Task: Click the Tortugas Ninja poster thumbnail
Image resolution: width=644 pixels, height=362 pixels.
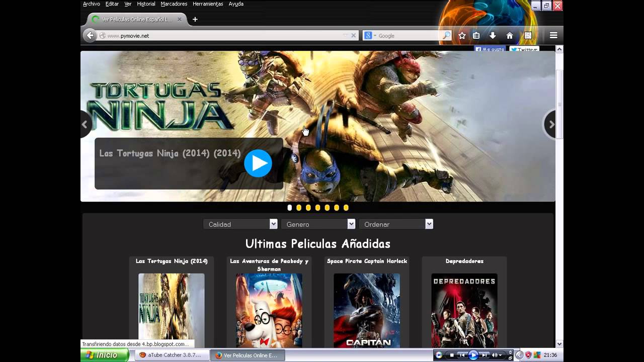Action: click(172, 310)
